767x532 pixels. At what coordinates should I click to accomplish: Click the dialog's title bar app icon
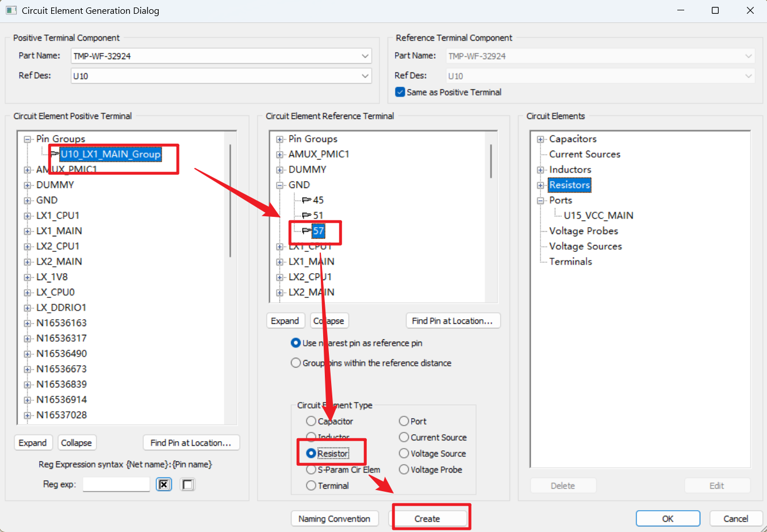pyautogui.click(x=11, y=10)
